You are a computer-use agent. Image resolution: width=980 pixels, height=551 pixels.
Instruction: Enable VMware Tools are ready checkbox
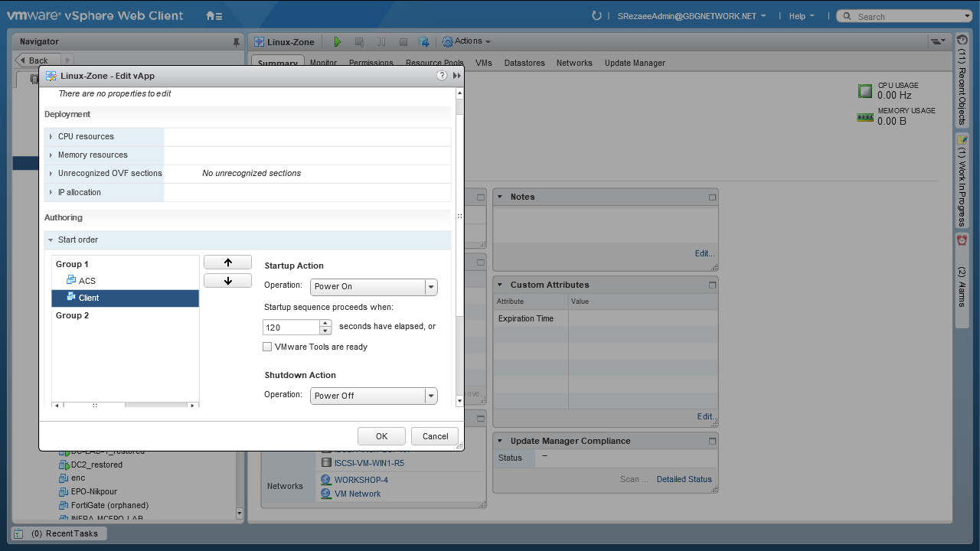(267, 347)
